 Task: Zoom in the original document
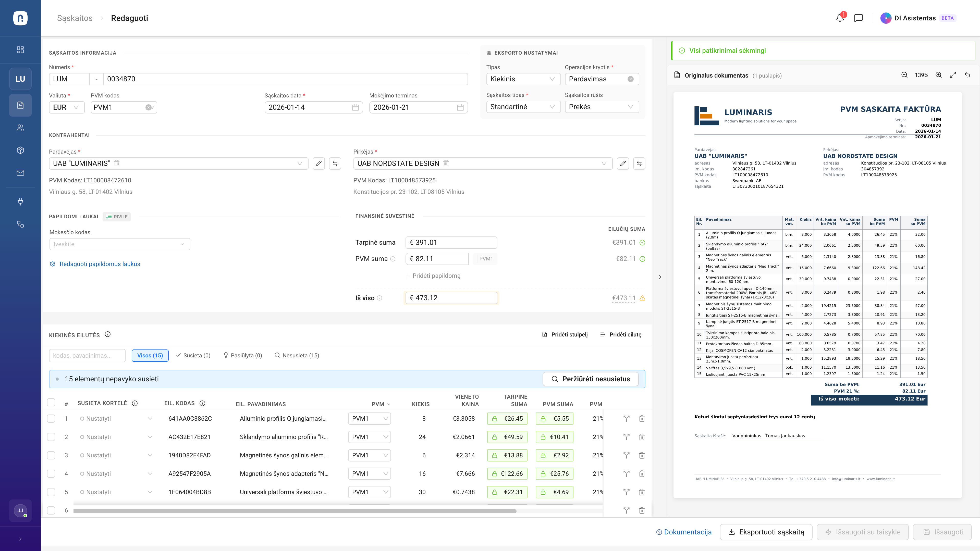click(939, 75)
